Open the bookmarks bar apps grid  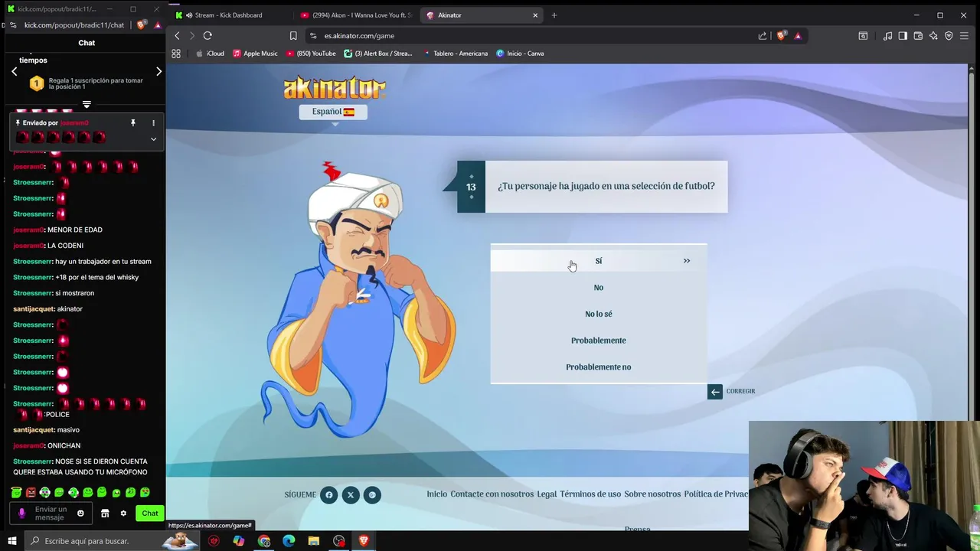coord(176,54)
